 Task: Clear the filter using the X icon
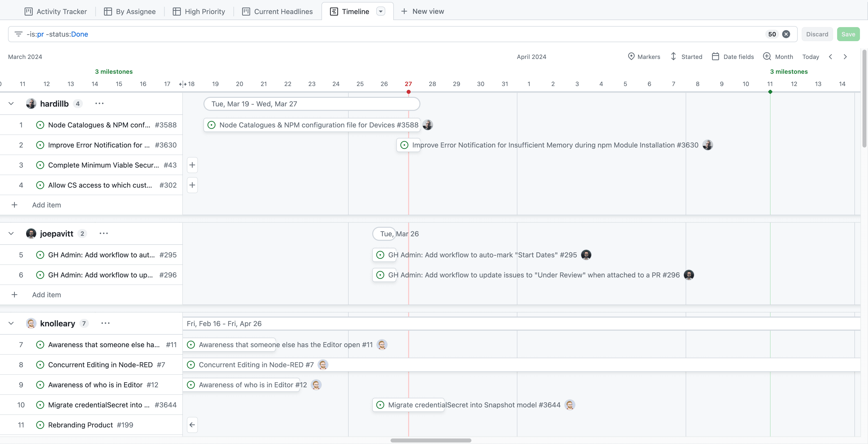(786, 34)
